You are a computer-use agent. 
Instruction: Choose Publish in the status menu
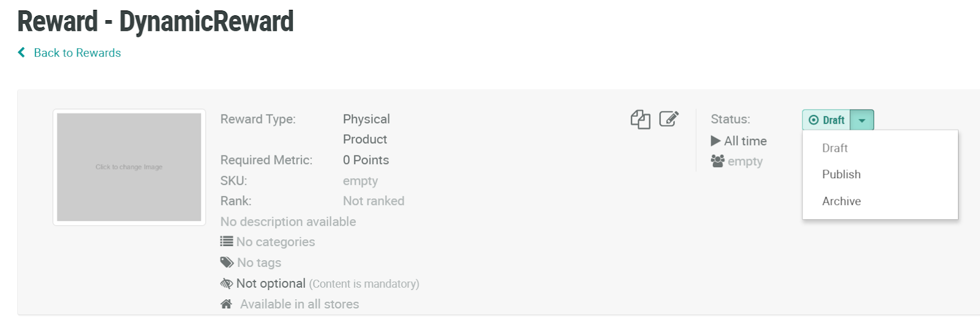(x=841, y=174)
